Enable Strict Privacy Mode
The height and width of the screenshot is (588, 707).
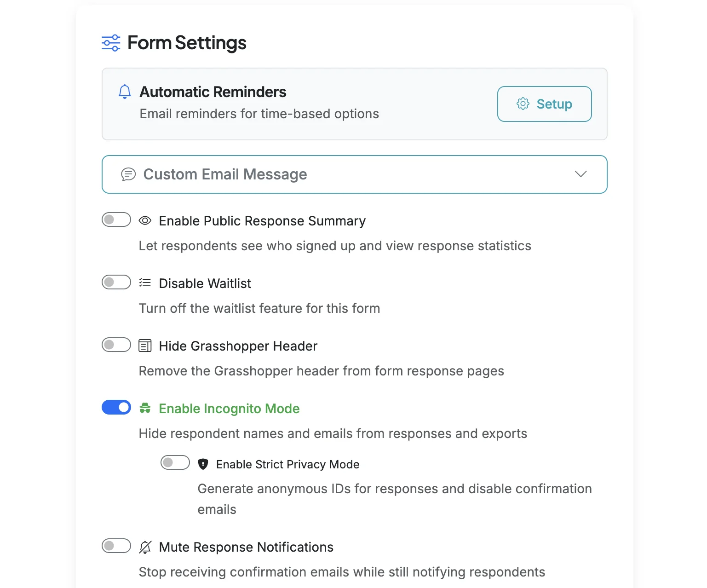175,462
